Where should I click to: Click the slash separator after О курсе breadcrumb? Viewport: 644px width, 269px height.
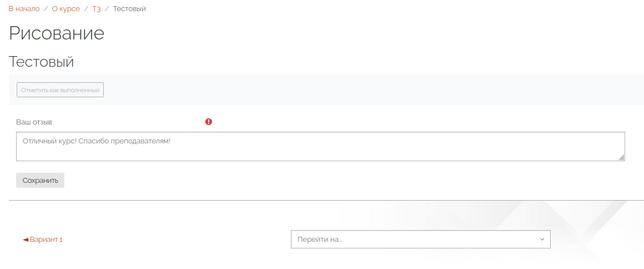pyautogui.click(x=86, y=9)
